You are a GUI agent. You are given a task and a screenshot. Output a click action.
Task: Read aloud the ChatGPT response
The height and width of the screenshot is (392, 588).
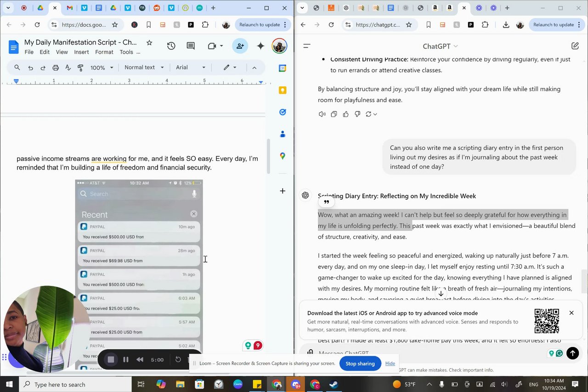[322, 114]
